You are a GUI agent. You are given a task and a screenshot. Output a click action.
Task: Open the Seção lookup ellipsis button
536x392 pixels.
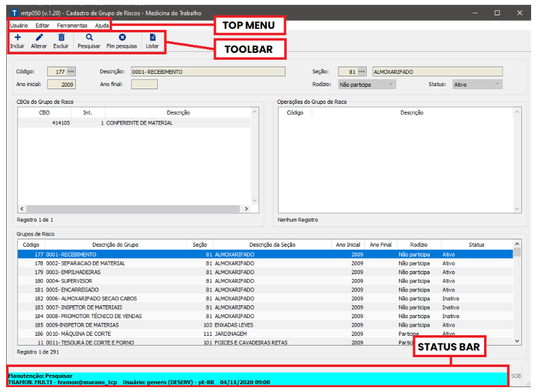[x=362, y=72]
